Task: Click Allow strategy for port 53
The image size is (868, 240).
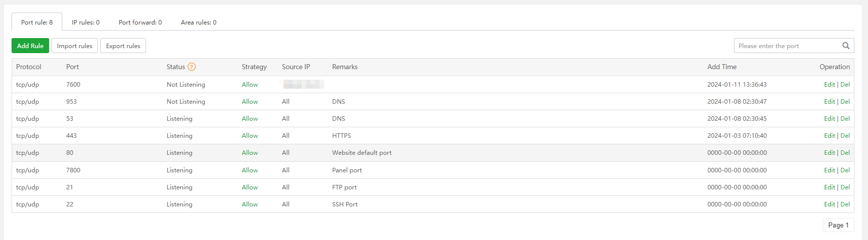Action: (250, 119)
